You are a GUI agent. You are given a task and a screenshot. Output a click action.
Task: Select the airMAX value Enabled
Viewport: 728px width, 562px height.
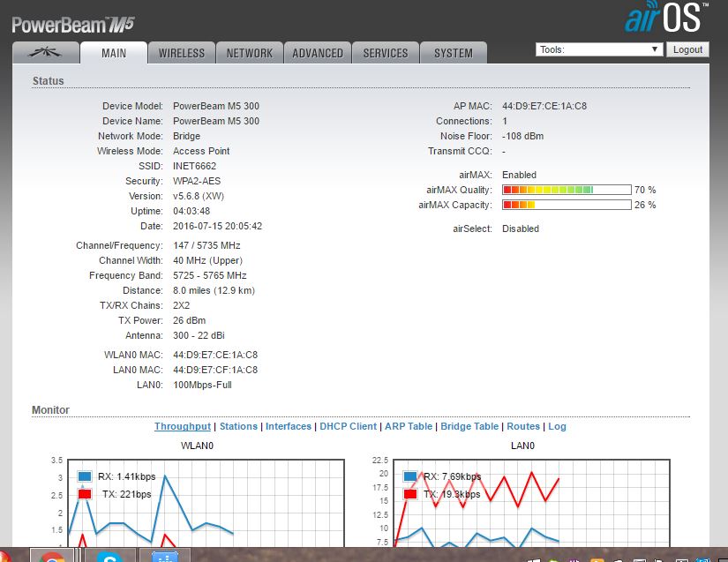tap(519, 175)
